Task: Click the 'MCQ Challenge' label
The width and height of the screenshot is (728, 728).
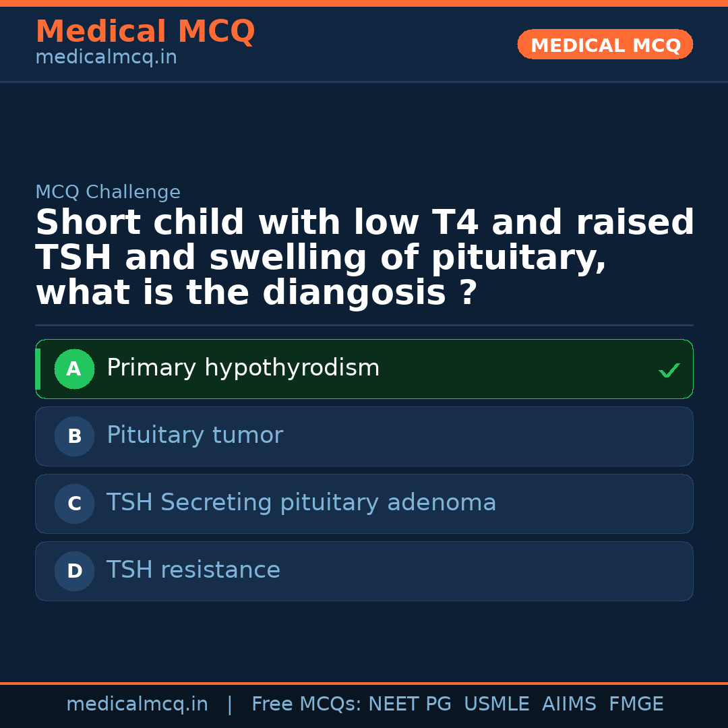Action: pos(108,192)
